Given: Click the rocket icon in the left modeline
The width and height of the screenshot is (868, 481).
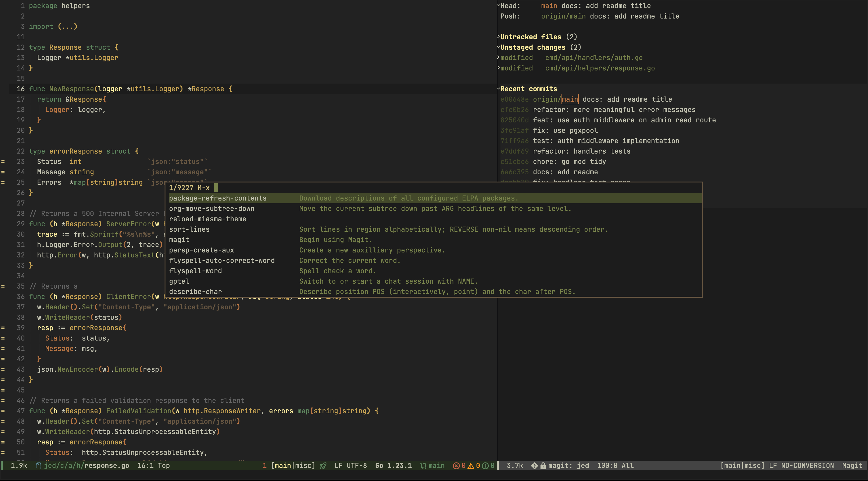Looking at the screenshot, I should (323, 465).
